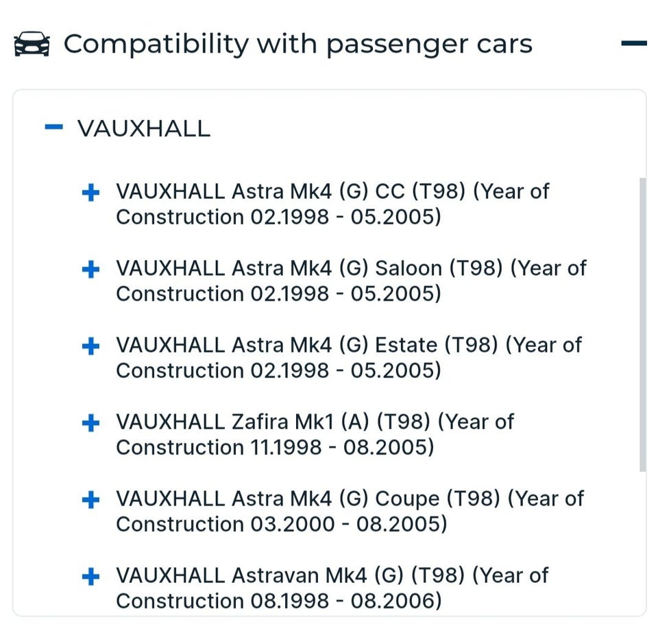The image size is (658, 644).
Task: Click the car icon beside Compatibility heading
Action: point(32,44)
